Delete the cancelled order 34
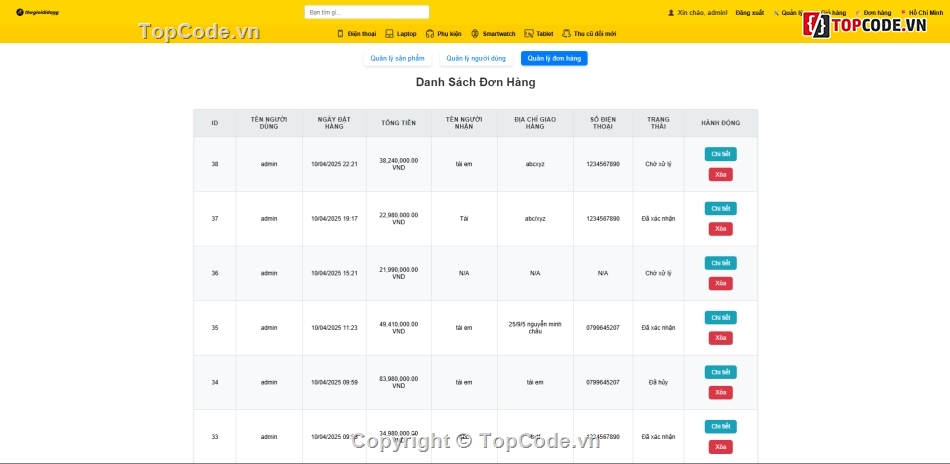The image size is (950, 464). (720, 393)
